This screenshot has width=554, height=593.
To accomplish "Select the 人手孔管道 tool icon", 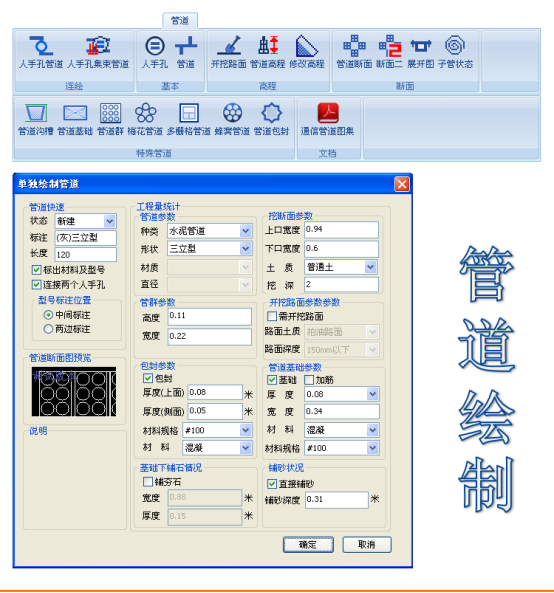I will [x=41, y=46].
